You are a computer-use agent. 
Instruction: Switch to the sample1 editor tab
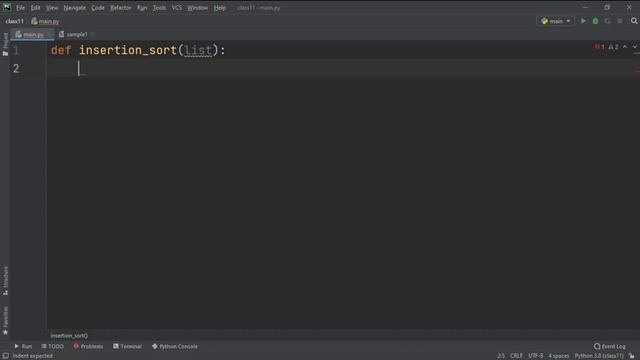pyautogui.click(x=76, y=35)
